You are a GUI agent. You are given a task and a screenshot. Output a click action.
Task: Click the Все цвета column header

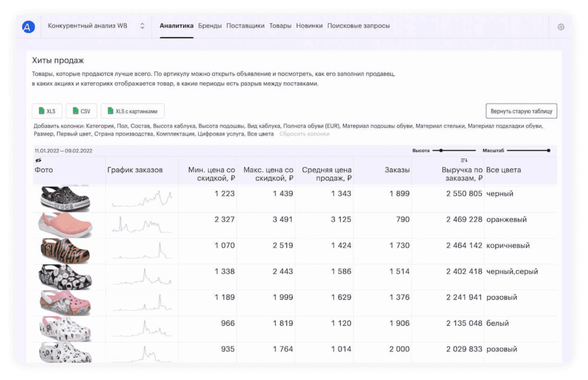pos(503,170)
